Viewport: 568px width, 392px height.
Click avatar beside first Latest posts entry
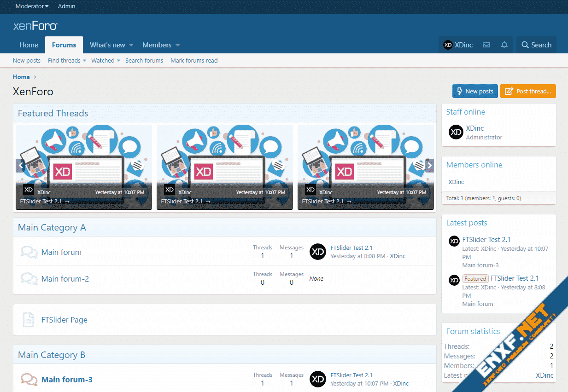454,241
